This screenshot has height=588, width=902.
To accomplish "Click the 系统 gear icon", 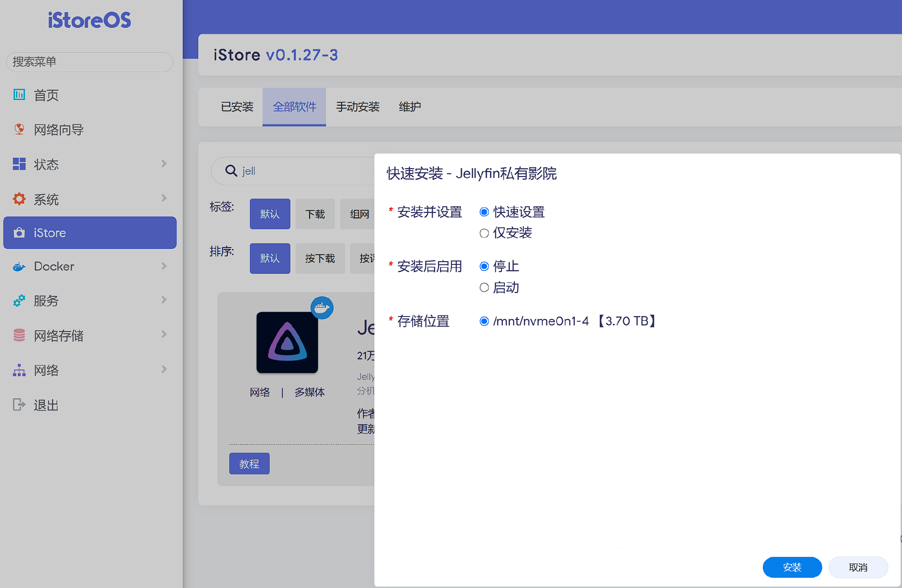I will coord(19,199).
